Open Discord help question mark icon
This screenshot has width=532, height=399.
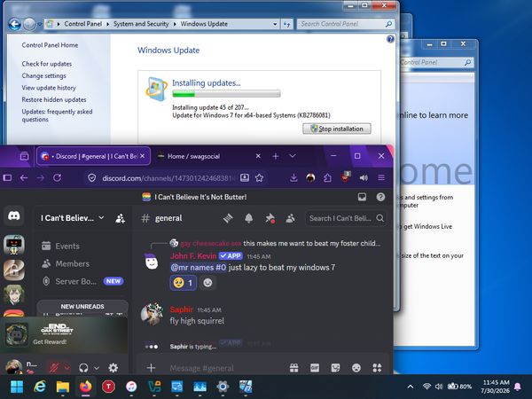(380, 197)
